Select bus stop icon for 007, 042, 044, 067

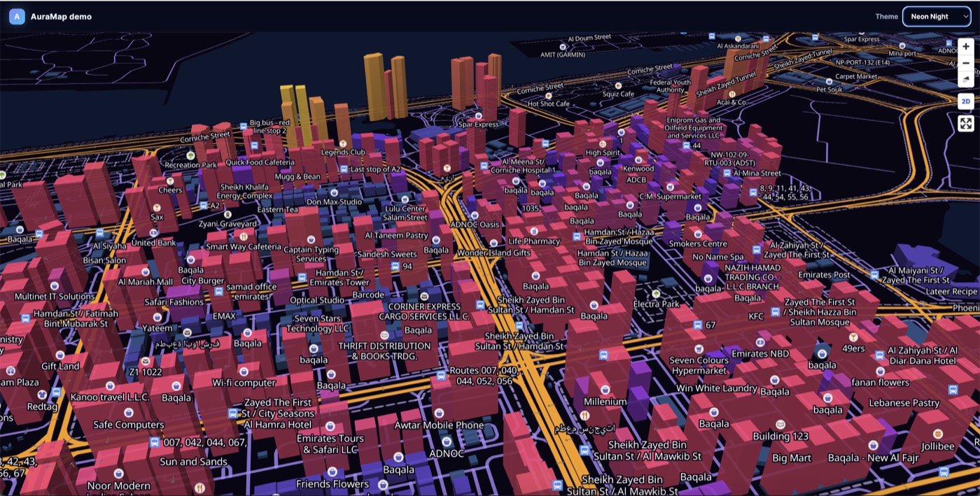[x=154, y=442]
